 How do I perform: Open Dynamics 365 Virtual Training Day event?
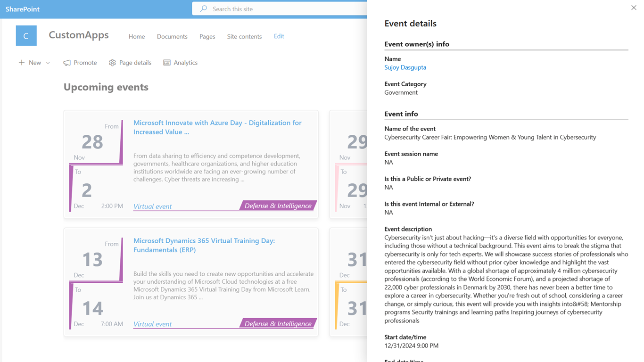pos(204,245)
